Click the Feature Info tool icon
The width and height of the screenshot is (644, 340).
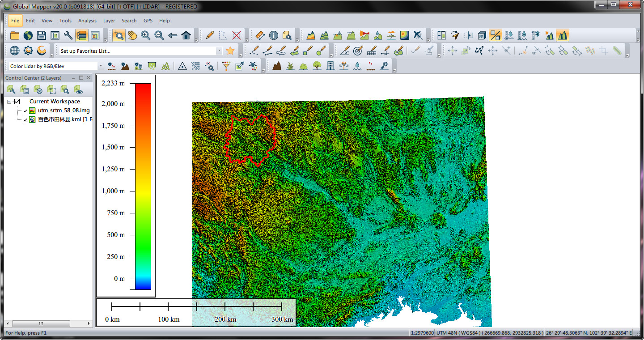(x=273, y=35)
